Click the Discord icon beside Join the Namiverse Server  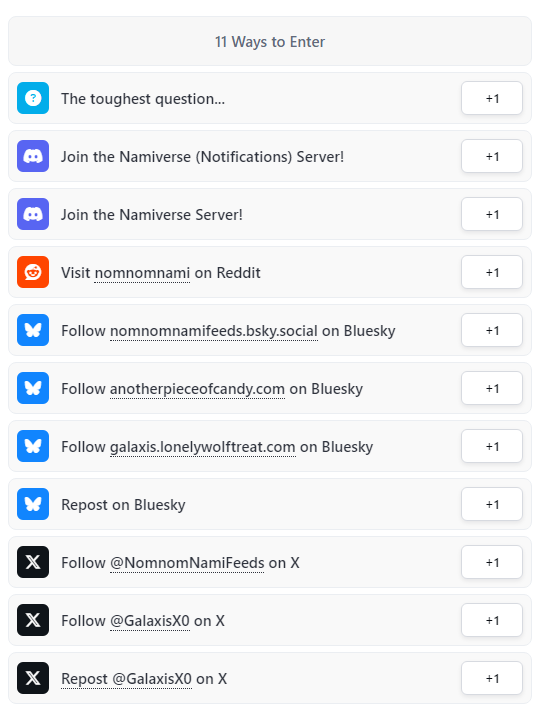33,214
